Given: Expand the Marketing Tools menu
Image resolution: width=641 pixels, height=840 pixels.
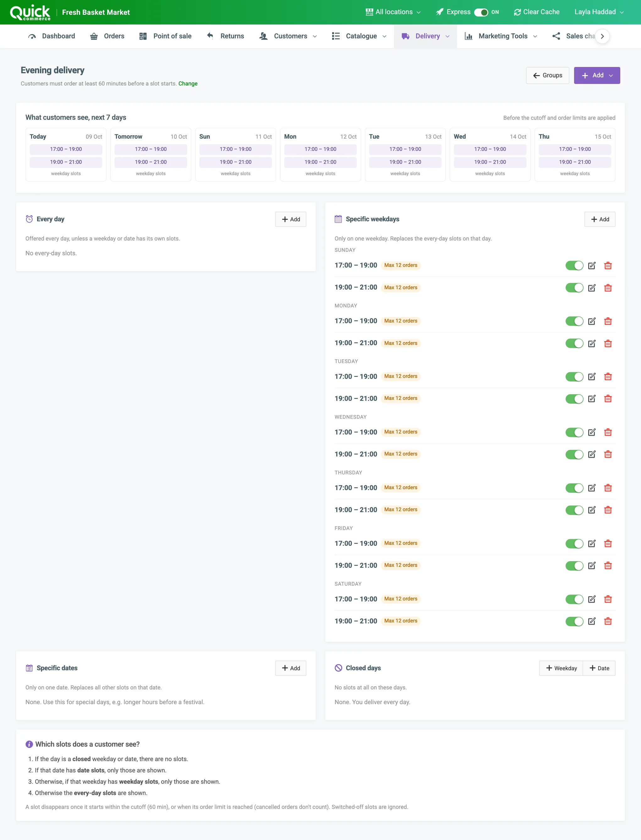Looking at the screenshot, I should click(501, 36).
